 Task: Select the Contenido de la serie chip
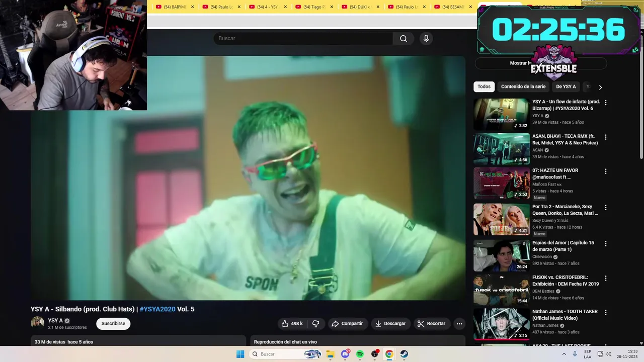point(523,86)
